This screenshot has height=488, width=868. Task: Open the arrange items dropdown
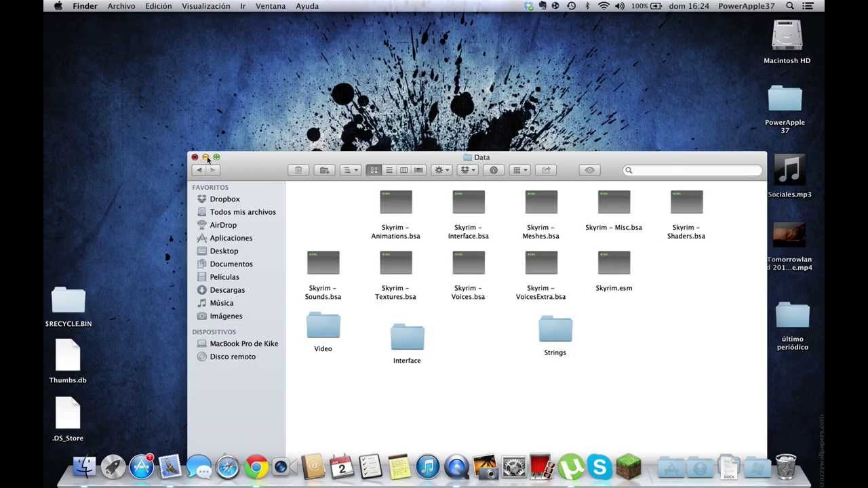point(350,170)
